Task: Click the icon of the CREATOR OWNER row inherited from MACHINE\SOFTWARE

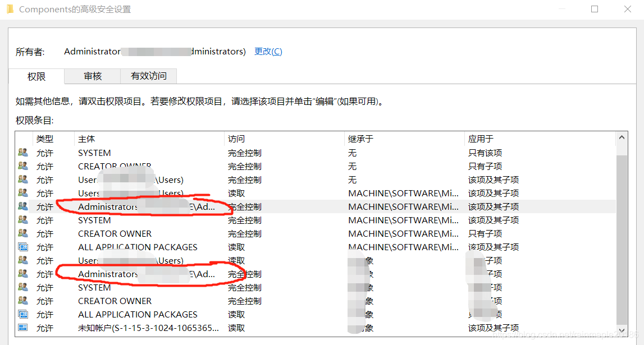Action: [x=23, y=233]
